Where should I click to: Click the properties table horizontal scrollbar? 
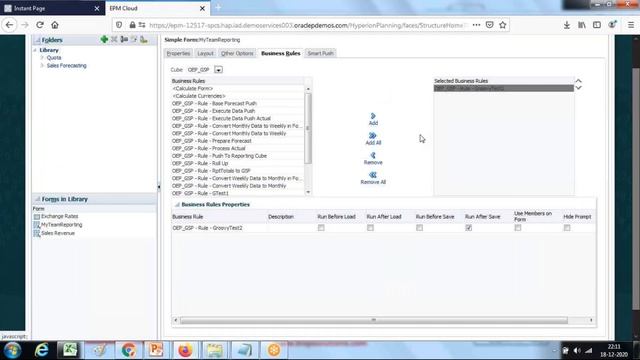373,320
